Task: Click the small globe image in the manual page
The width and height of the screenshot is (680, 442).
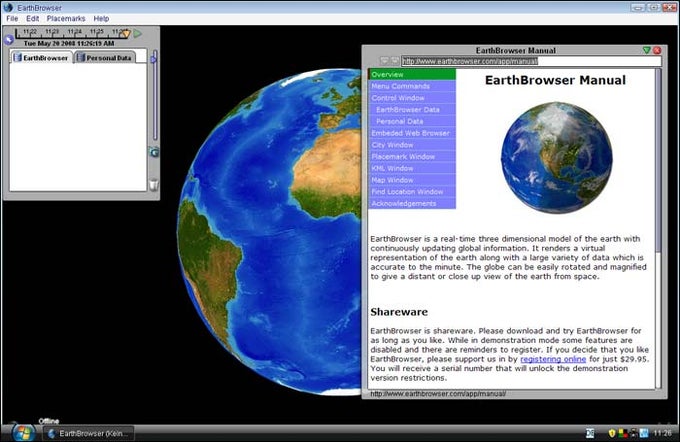Action: tap(556, 158)
